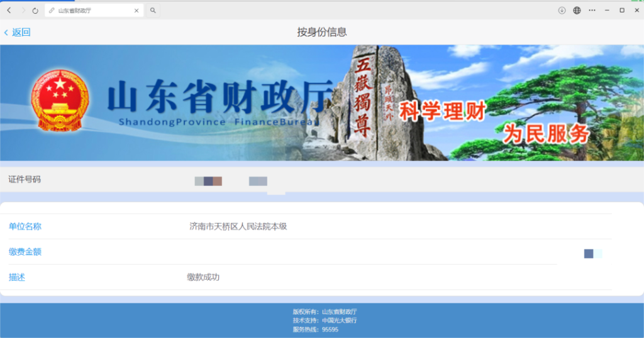Click the browser forward arrow
This screenshot has height=338, width=644.
[x=23, y=11]
